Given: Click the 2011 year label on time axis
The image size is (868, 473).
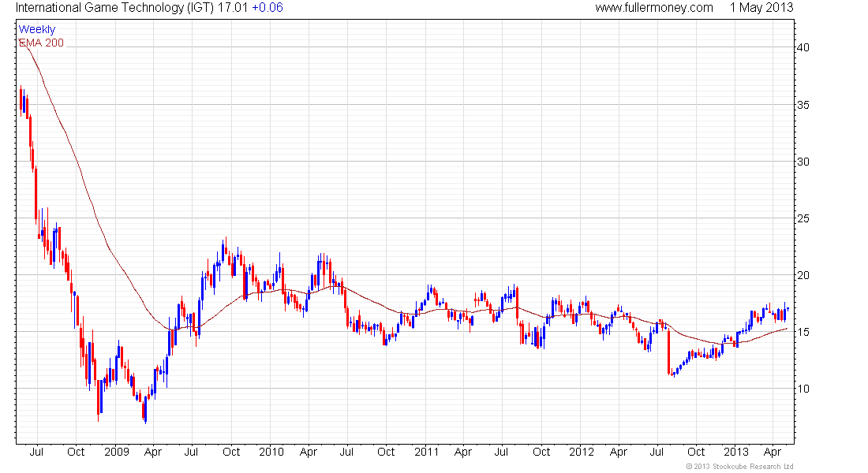Looking at the screenshot, I should point(427,452).
